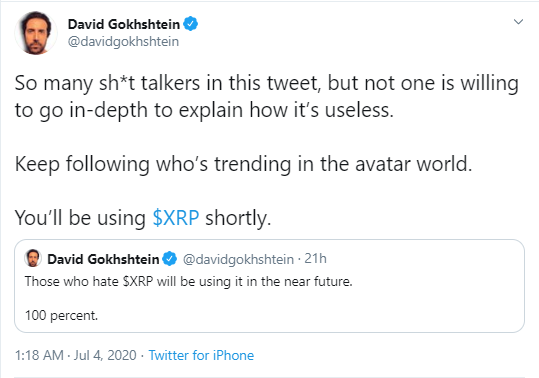Click the verified badge in quoted tweet

tap(169, 259)
